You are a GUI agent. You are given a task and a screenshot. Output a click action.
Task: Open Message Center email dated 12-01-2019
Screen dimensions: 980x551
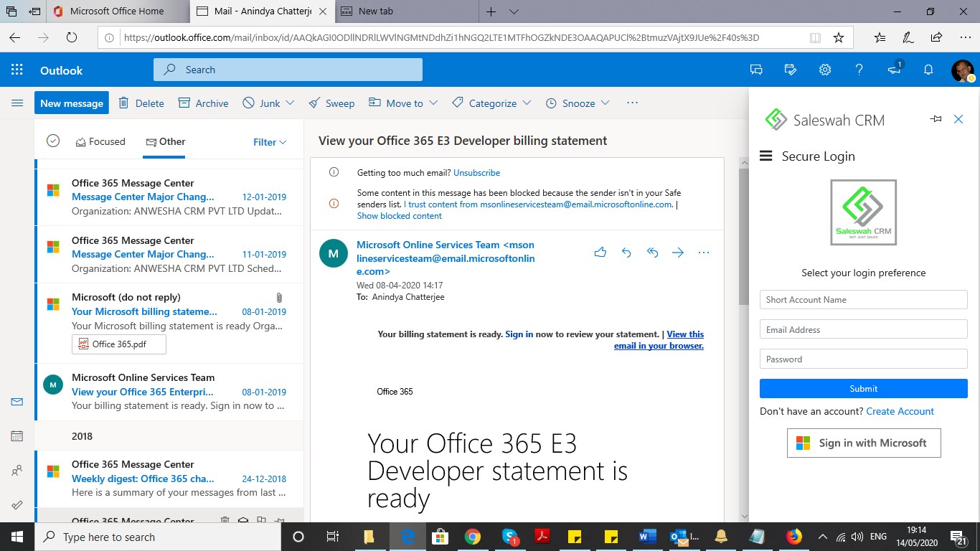tap(169, 197)
